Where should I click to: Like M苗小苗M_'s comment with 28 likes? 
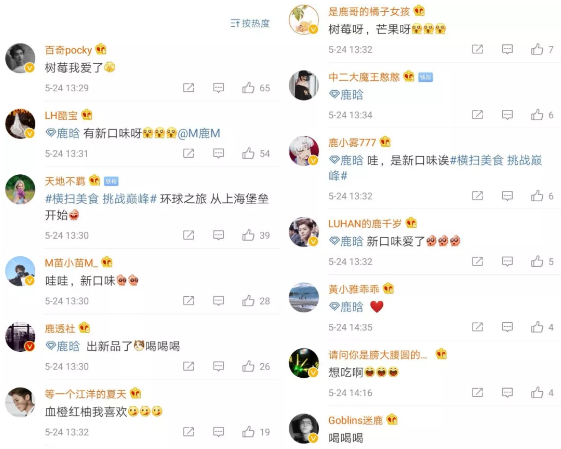[x=248, y=301]
